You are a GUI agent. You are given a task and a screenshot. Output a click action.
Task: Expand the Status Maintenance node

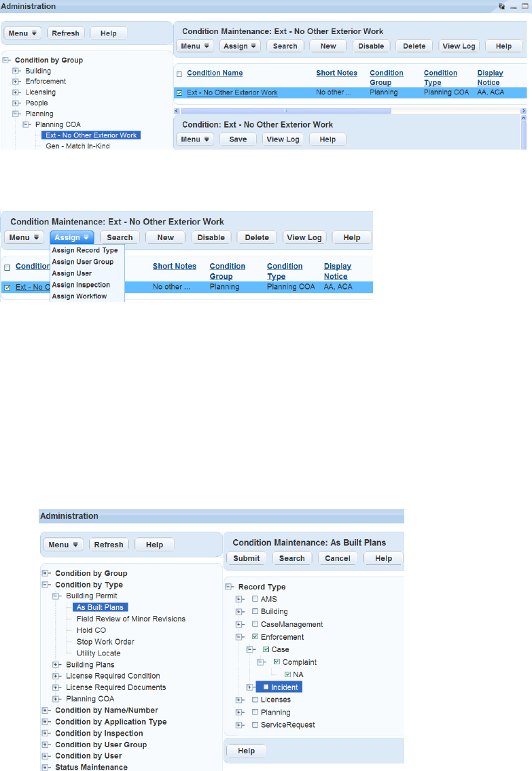pyautogui.click(x=46, y=767)
